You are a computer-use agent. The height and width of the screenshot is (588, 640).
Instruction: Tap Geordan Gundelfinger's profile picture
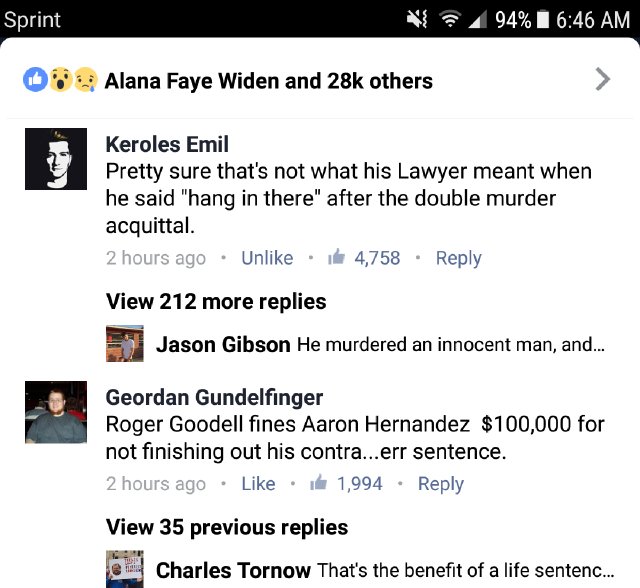click(x=56, y=412)
